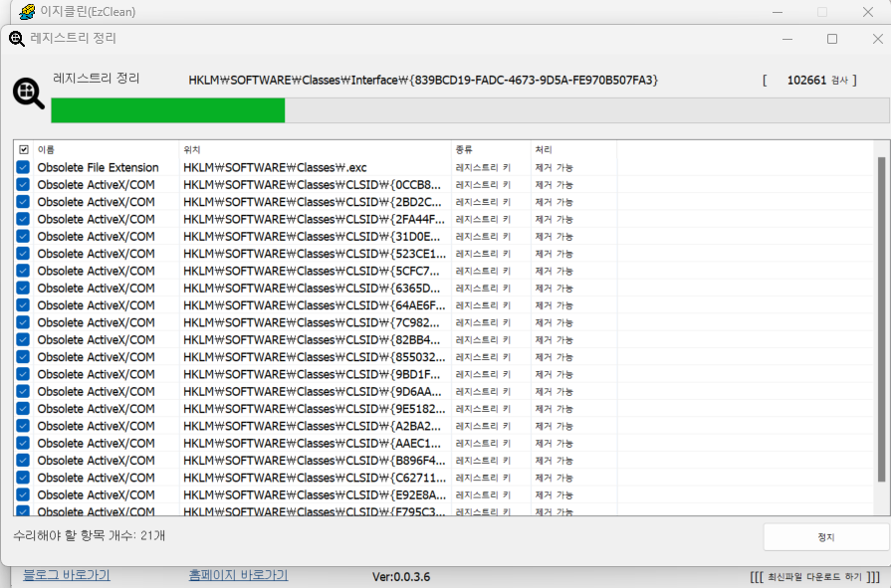The image size is (891, 588).
Task: Uncheck the checkbox for CLSID {82BB4... row
Action: [23, 339]
